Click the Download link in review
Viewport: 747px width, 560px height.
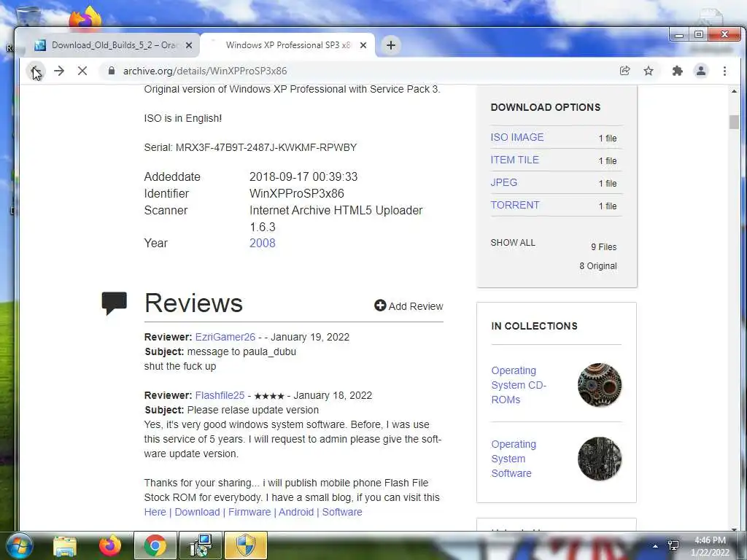[197, 512]
